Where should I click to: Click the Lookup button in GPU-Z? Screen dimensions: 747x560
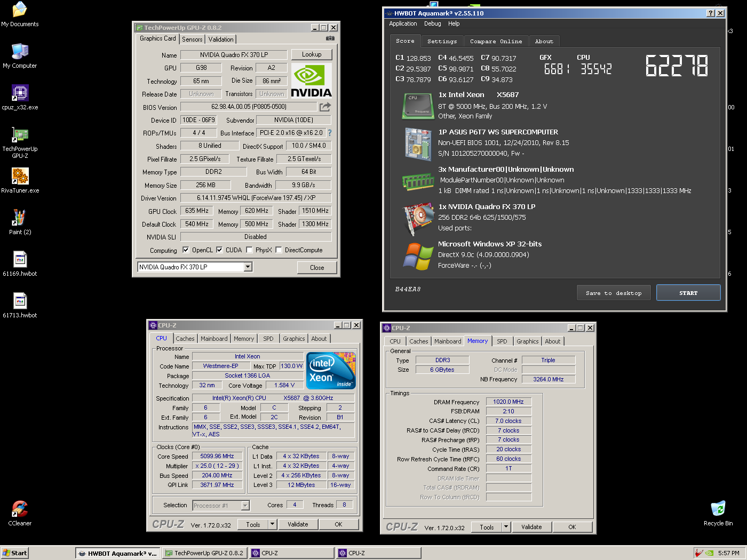click(312, 54)
